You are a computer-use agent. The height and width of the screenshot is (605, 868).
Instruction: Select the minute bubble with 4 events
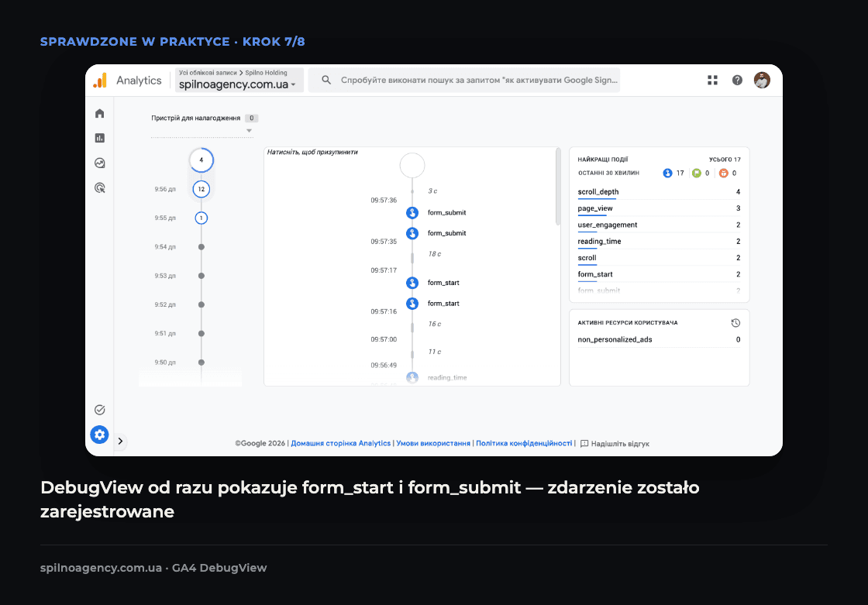(201, 160)
